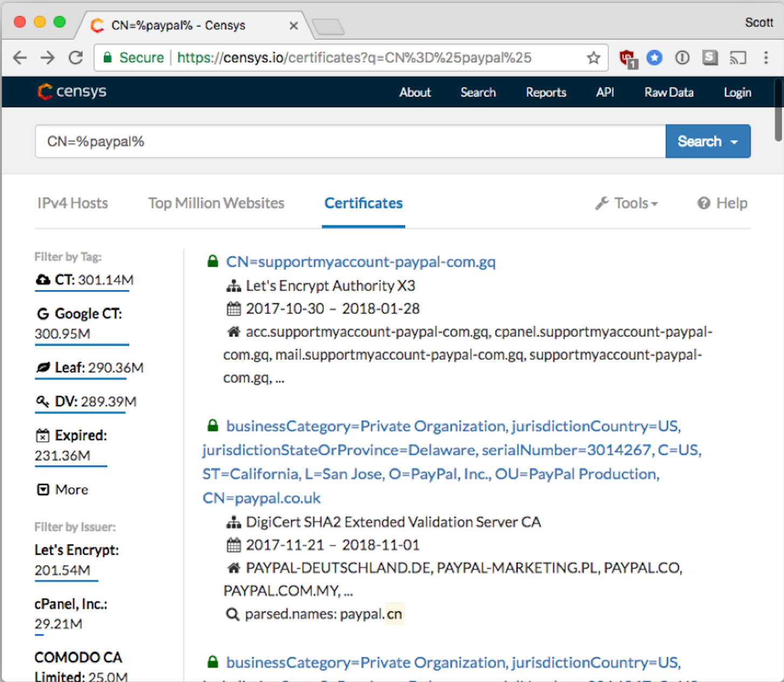The width and height of the screenshot is (784, 682).
Task: Click the date range 2017-10-30 – 2018-01-28
Action: [x=333, y=309]
